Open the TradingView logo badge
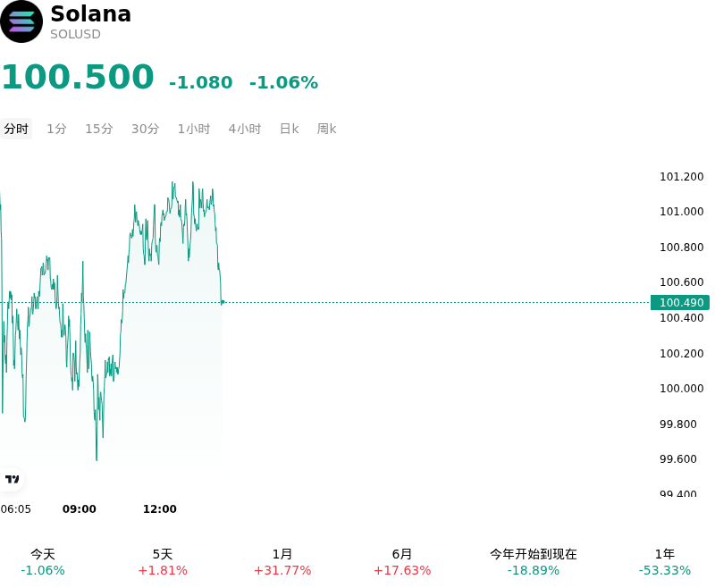The height and width of the screenshot is (588, 715). click(x=12, y=479)
